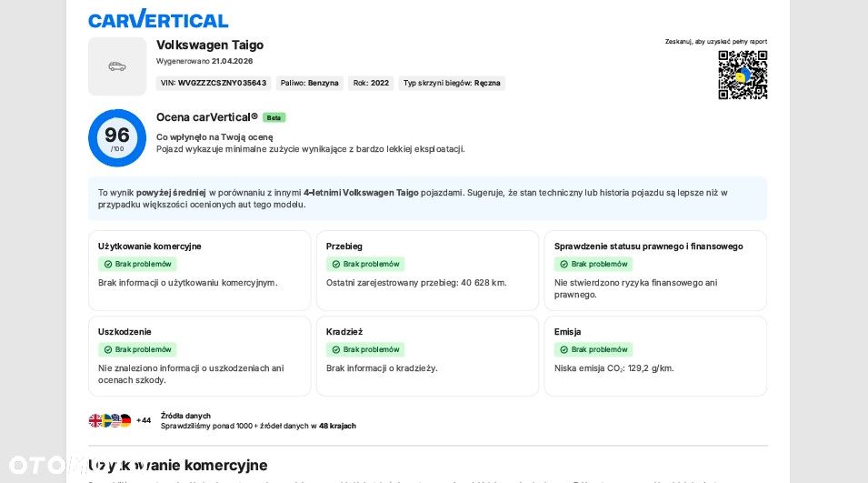This screenshot has width=868, height=483.
Task: Open the Kradzież card title
Action: tap(344, 331)
